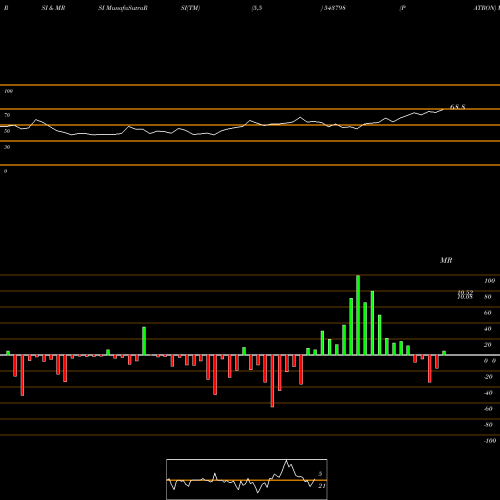This screenshot has height=500, width=500.
Task: Click the 100 label on RSI axis
Action: pos(9,91)
